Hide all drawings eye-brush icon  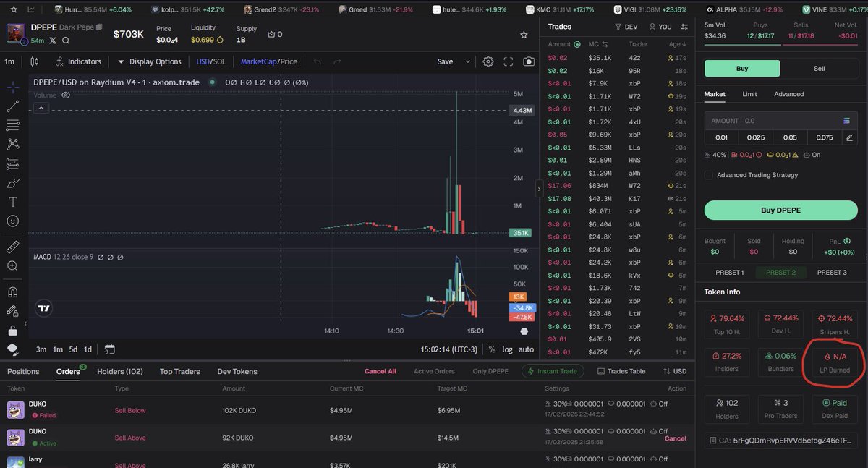[x=12, y=349]
